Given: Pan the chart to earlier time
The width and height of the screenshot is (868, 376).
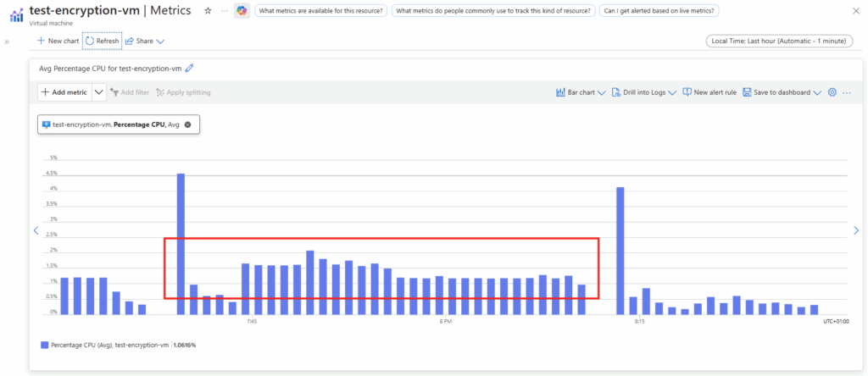Looking at the screenshot, I should point(35,230).
